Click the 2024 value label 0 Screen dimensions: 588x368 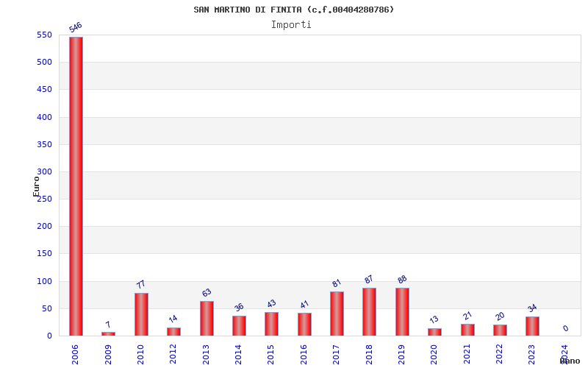(565, 328)
